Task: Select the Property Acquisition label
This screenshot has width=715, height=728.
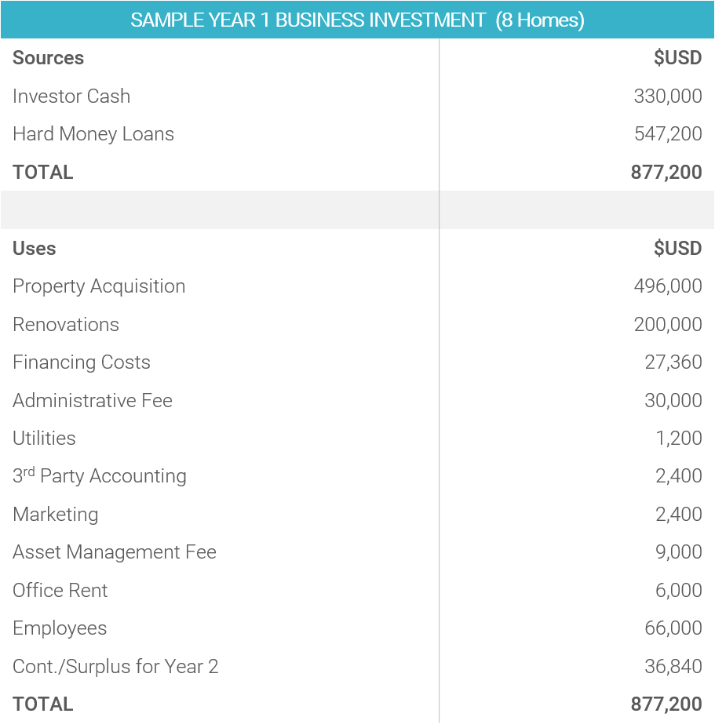Action: (99, 286)
